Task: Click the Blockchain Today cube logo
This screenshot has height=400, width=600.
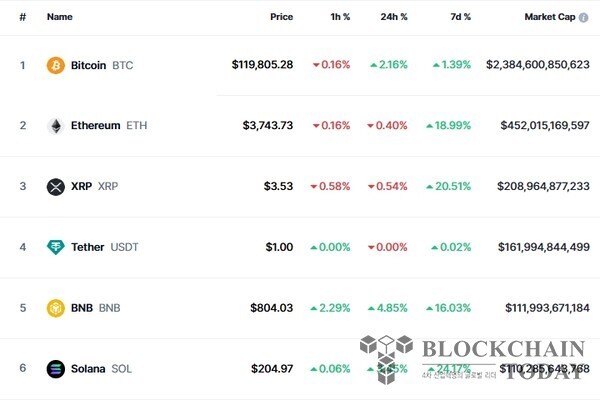Action: point(386,359)
